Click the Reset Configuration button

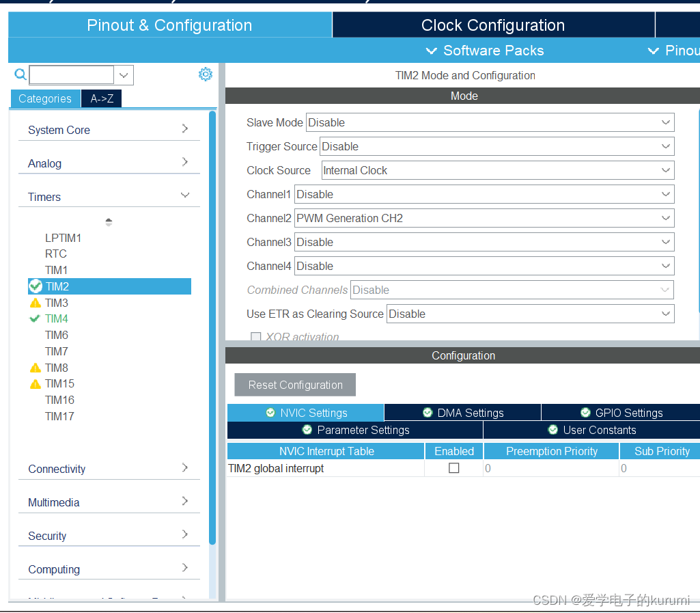pyautogui.click(x=295, y=385)
